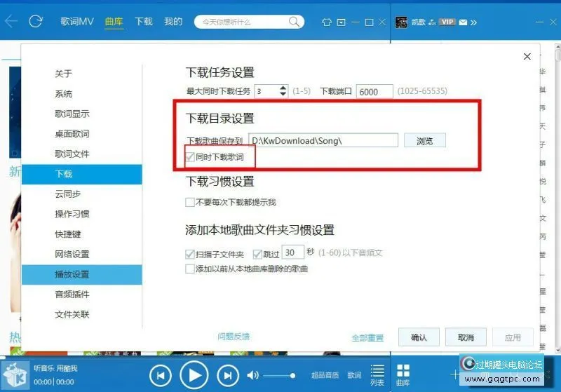Click the search magnifier icon
Viewport: 561px width, 392px height.
(294, 22)
